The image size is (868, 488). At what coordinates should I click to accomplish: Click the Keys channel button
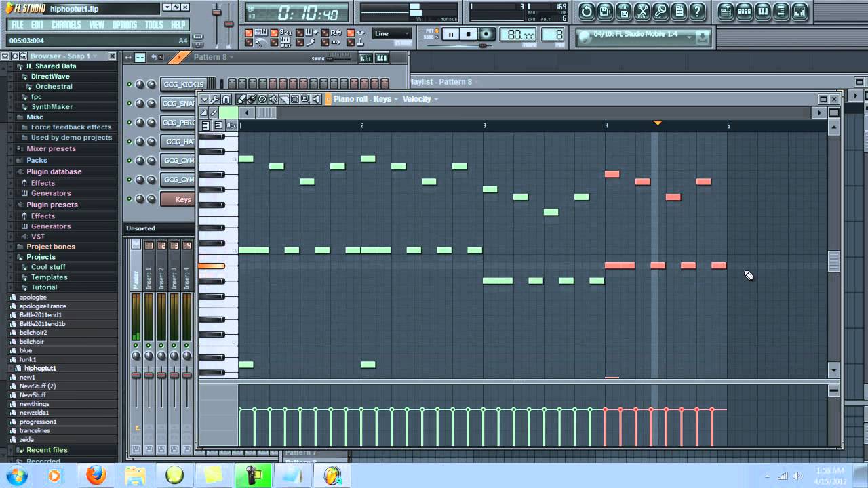point(178,199)
